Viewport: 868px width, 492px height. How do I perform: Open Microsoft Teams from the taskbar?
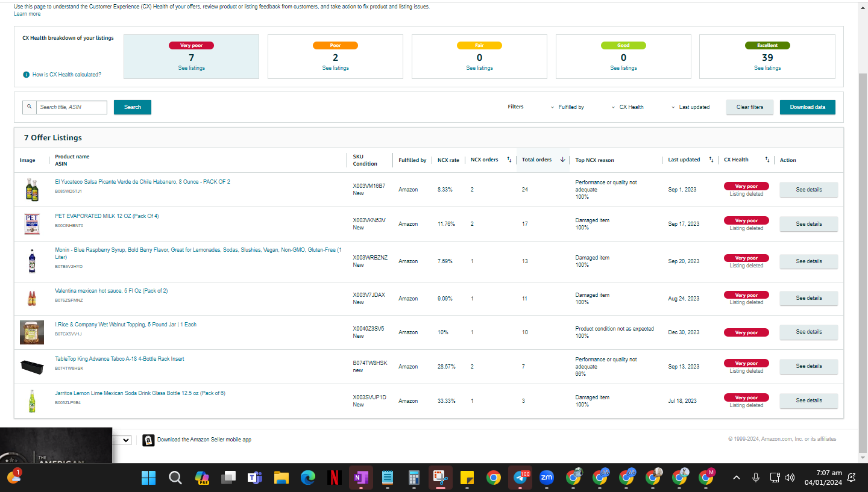coord(254,478)
